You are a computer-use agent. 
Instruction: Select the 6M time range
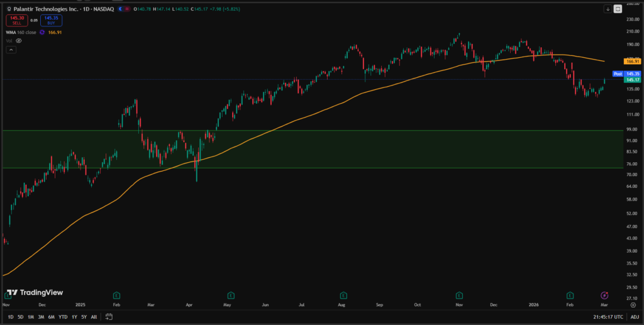[52, 317]
